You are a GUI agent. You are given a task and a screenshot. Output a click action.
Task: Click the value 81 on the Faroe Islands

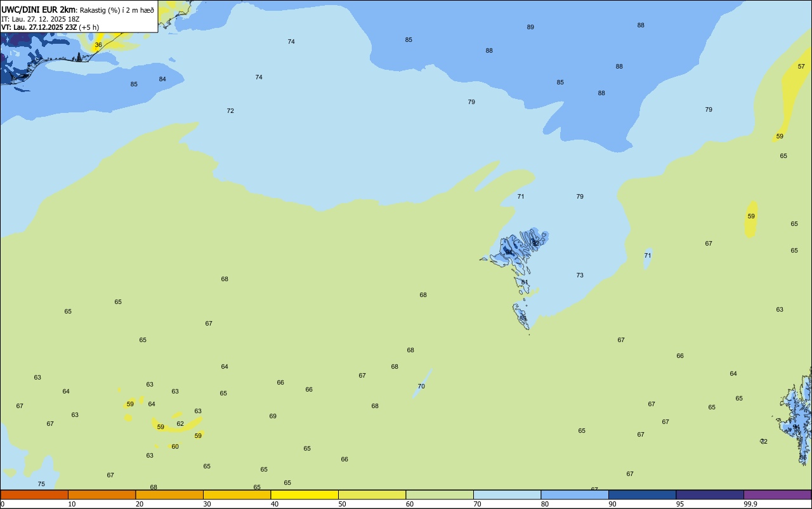click(x=525, y=282)
